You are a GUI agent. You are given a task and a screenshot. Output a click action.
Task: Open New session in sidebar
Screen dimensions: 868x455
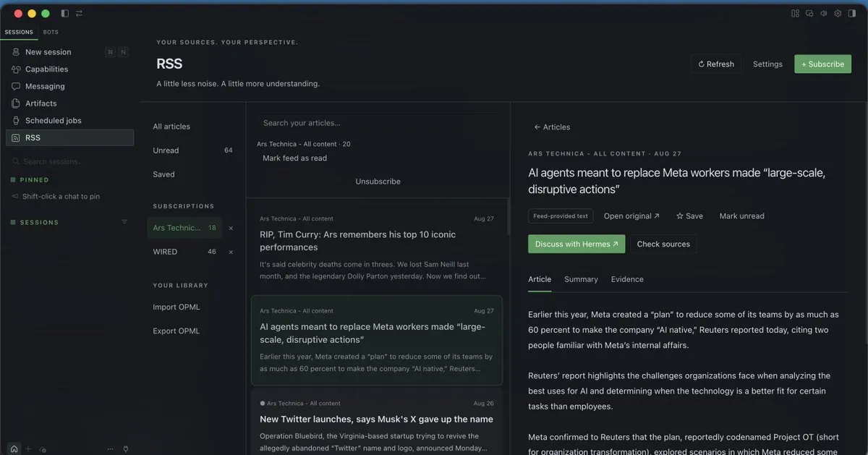(x=70, y=52)
